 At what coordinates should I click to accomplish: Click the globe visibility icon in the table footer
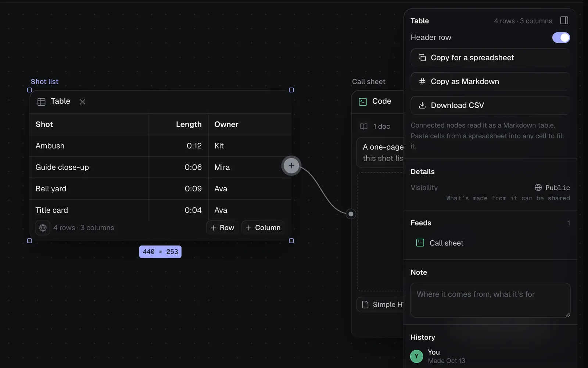click(x=43, y=228)
